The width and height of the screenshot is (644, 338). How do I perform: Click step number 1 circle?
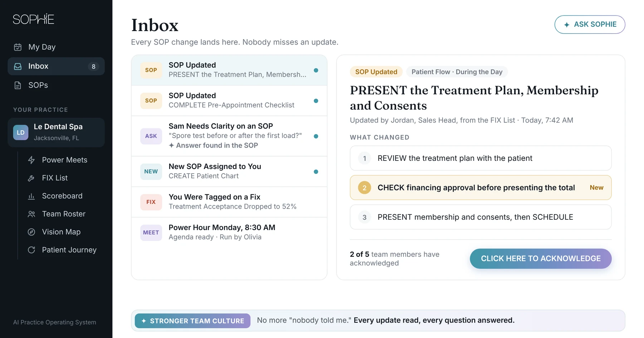tap(365, 158)
